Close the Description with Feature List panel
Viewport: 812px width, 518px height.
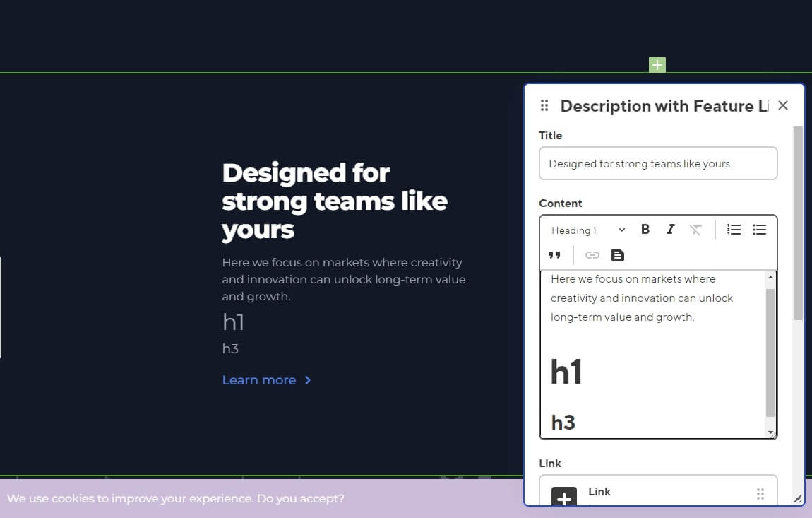(782, 106)
